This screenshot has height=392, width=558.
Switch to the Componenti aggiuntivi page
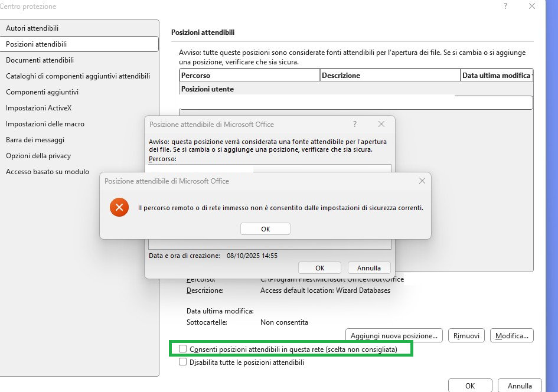coord(79,92)
